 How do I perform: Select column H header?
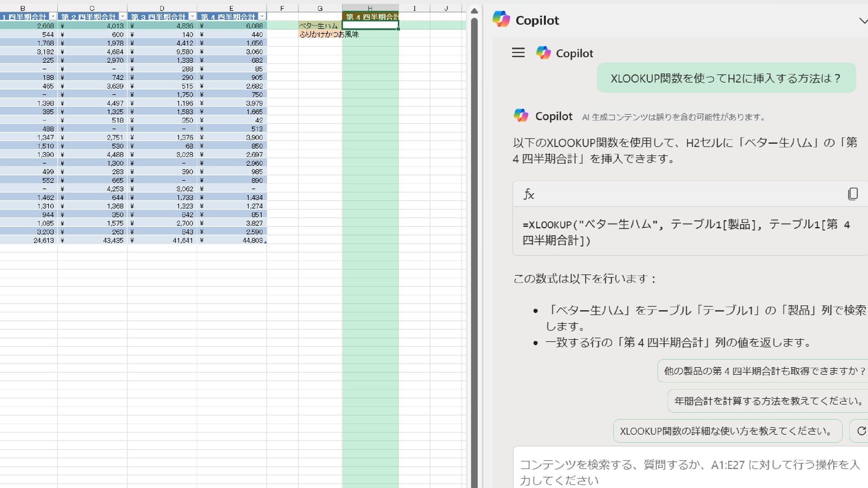[x=370, y=8]
